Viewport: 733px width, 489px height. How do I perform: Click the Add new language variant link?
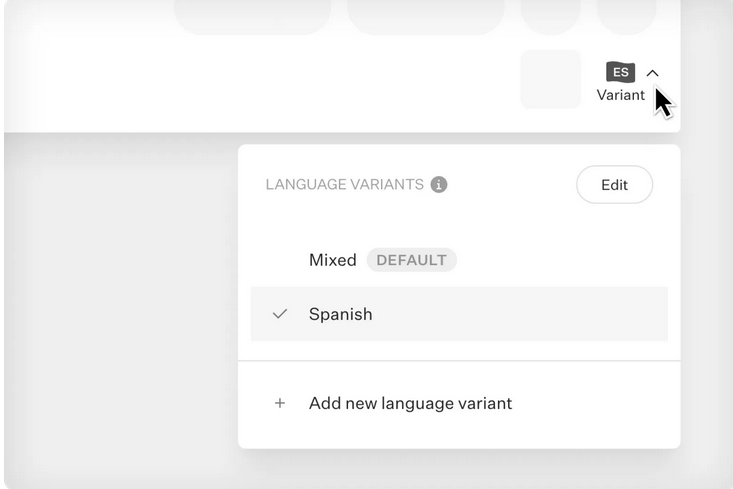tap(410, 403)
